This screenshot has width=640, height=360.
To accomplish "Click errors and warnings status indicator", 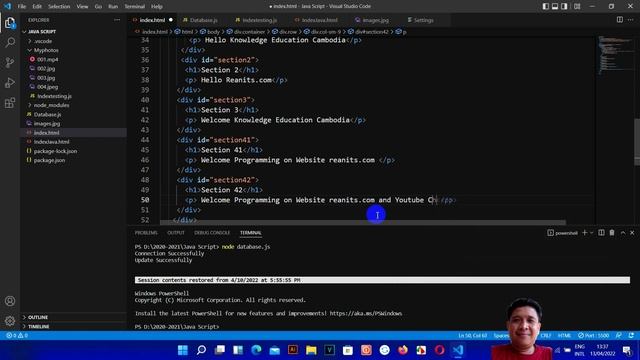I will (17, 336).
